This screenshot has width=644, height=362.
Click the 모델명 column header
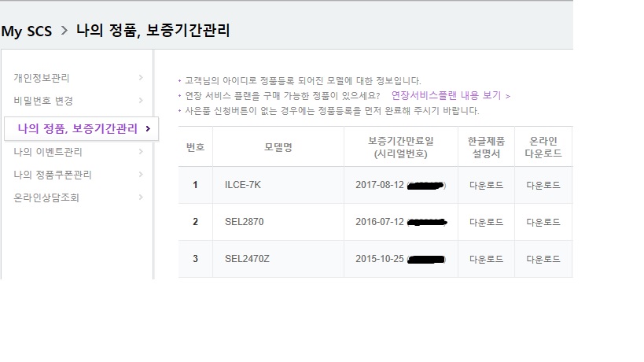(278, 147)
